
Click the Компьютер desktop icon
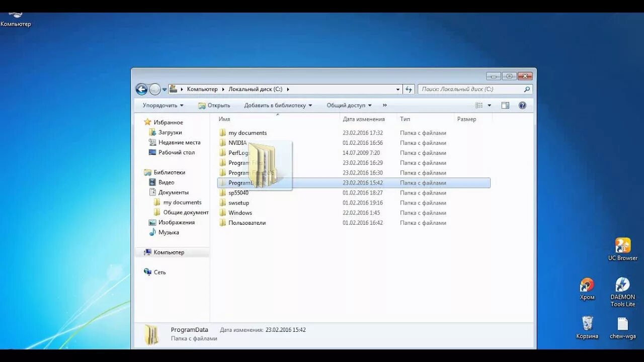tap(16, 20)
